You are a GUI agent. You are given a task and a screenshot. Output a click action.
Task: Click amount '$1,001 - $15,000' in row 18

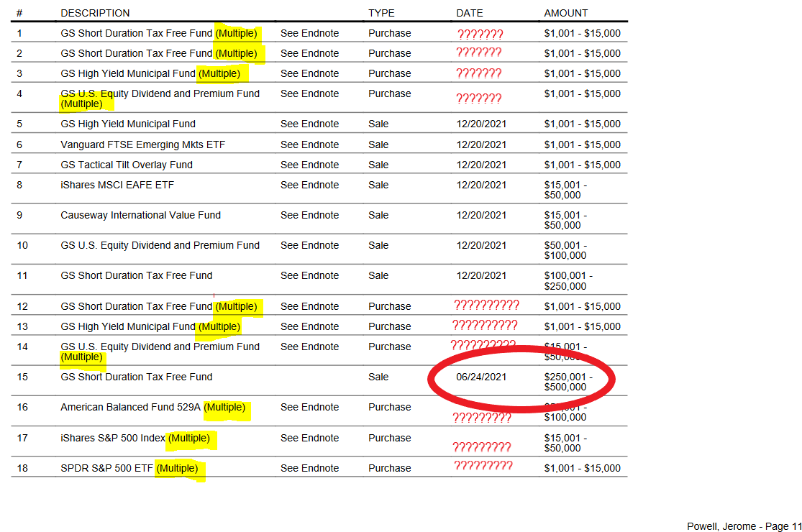[582, 468]
